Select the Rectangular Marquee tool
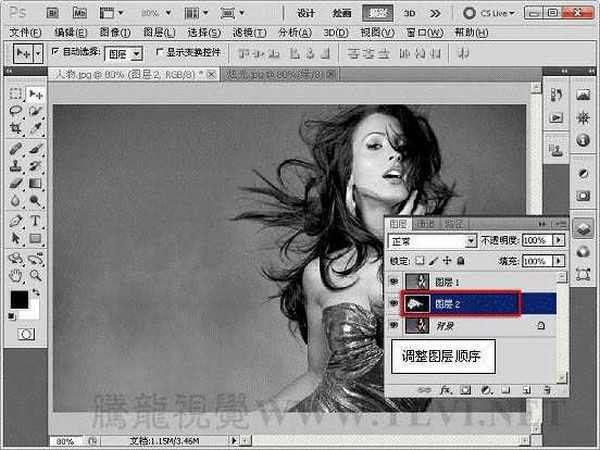Screen dimensions: 600x450 click(x=16, y=93)
